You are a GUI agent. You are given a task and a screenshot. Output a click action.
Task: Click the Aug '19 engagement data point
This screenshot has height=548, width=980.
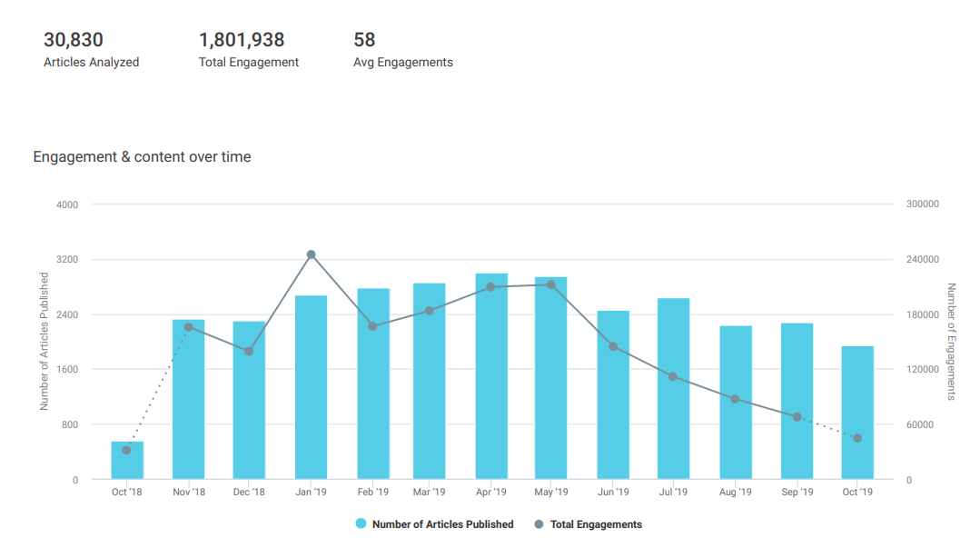pyautogui.click(x=735, y=399)
